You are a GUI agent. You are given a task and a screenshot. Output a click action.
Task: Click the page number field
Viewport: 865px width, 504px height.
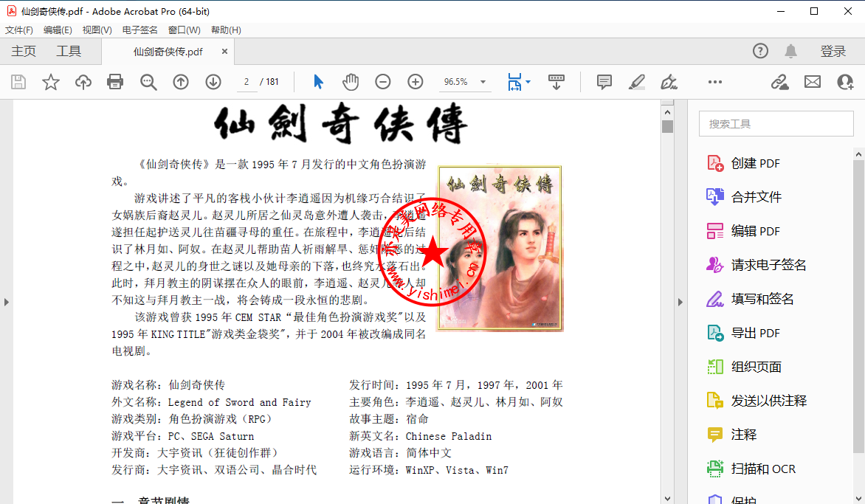[247, 82]
